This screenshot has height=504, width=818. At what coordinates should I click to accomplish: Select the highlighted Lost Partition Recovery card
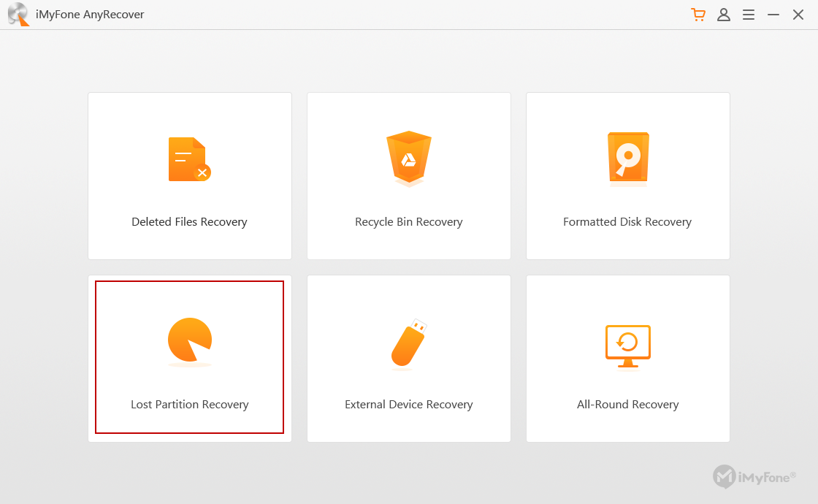[189, 358]
